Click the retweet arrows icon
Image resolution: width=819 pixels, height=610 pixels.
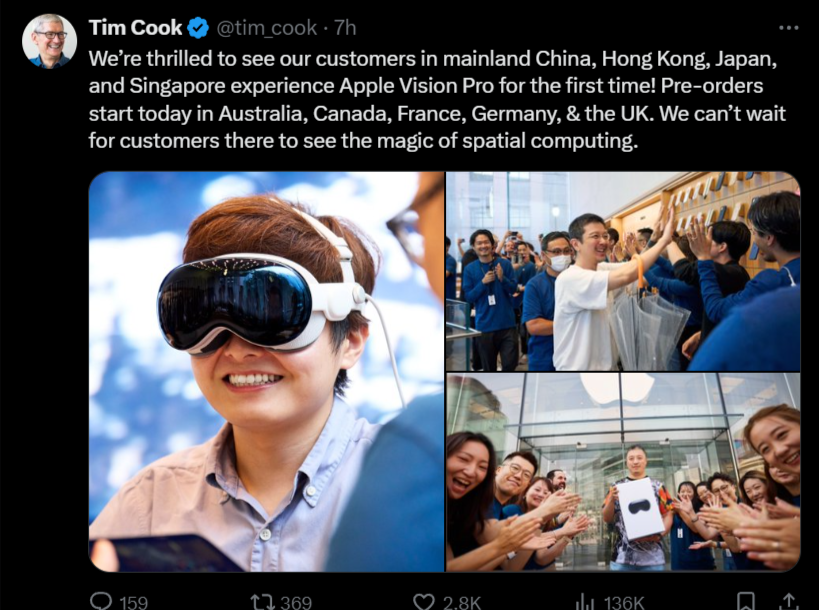point(263,602)
